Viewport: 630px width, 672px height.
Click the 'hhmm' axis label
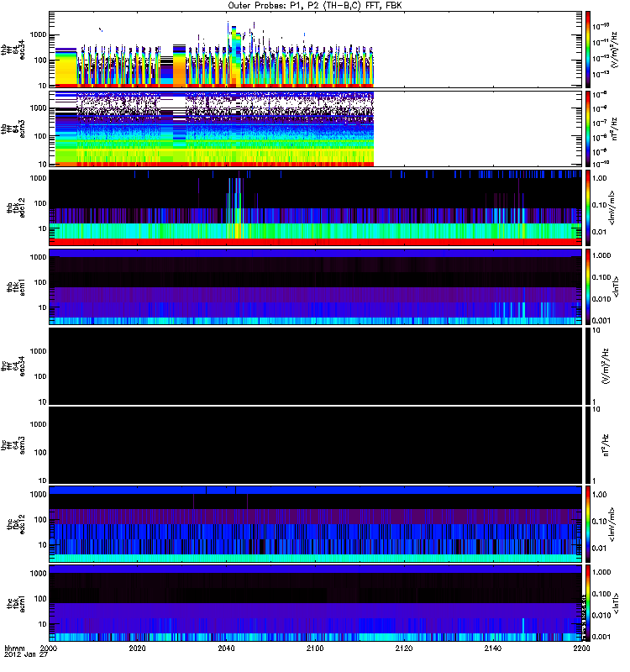tap(14, 649)
